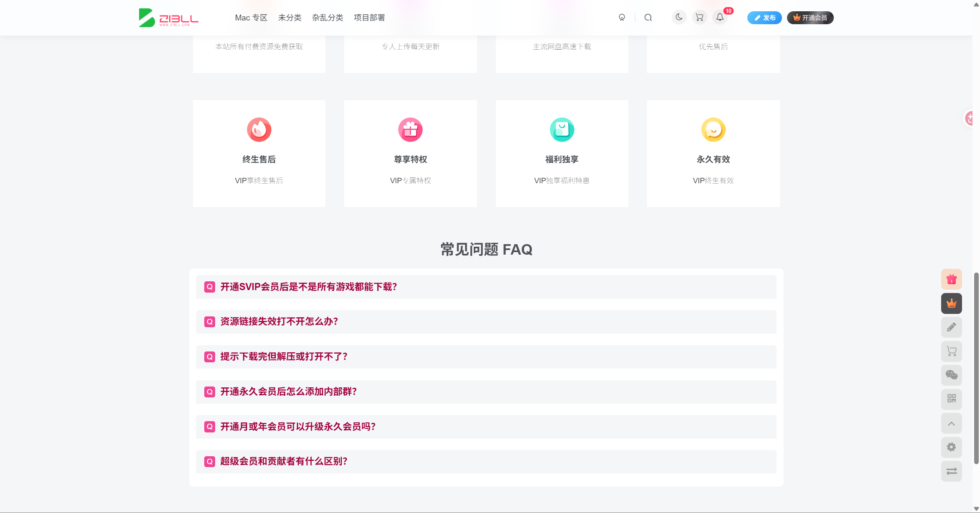The height and width of the screenshot is (513, 980).
Task: Click the back-to-top chevron in sidebar
Action: (951, 423)
